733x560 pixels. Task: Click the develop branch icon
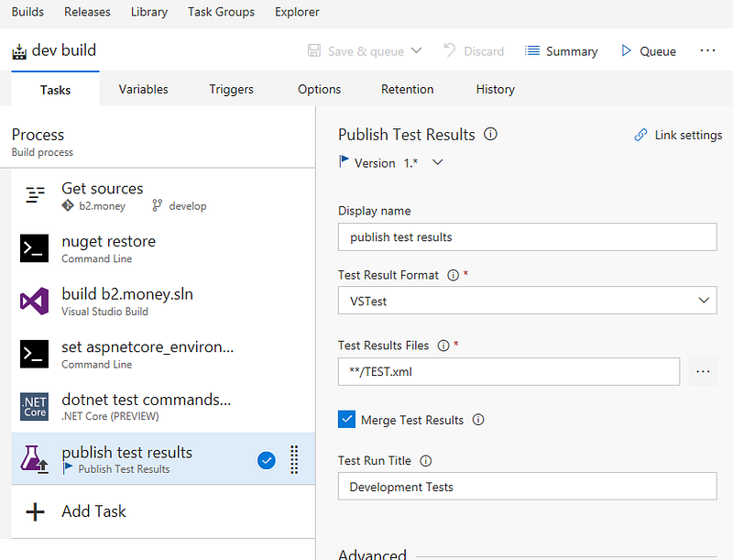pos(157,205)
